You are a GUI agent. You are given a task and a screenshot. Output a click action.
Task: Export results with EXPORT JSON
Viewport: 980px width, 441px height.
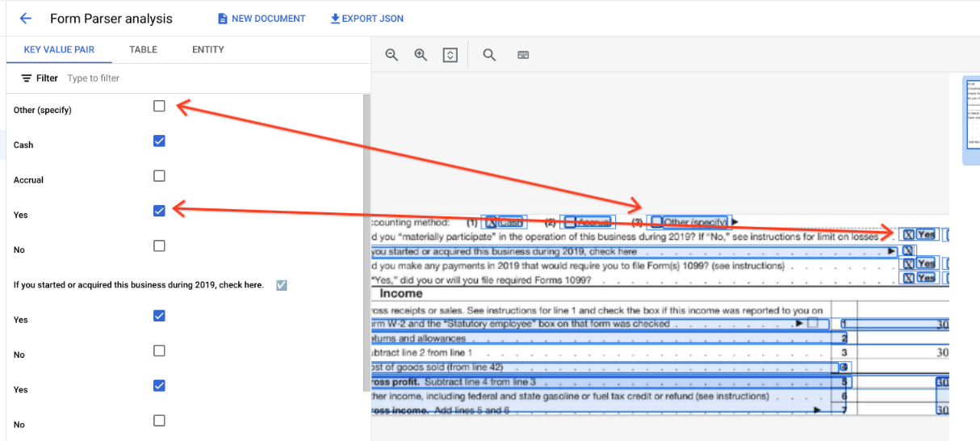pos(366,19)
